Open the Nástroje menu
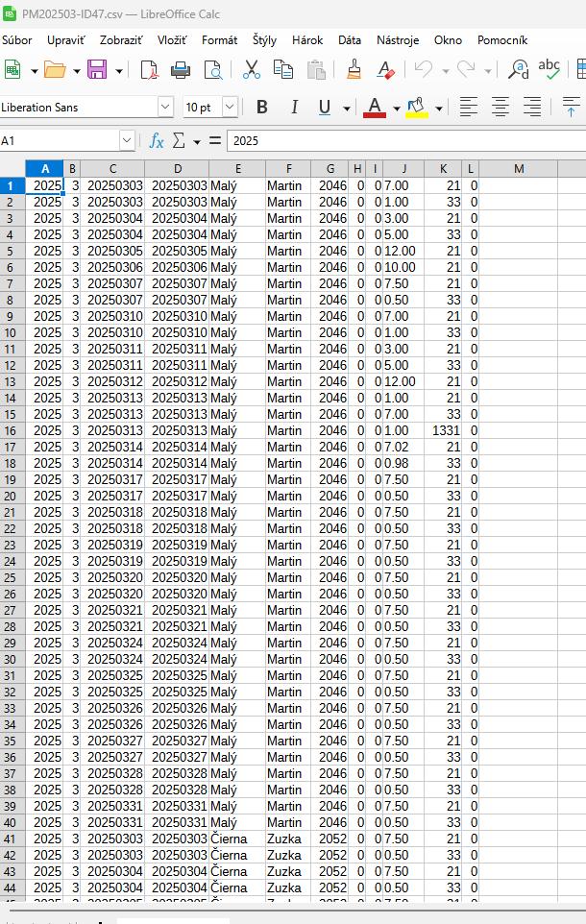This screenshot has width=586, height=924. 397,40
